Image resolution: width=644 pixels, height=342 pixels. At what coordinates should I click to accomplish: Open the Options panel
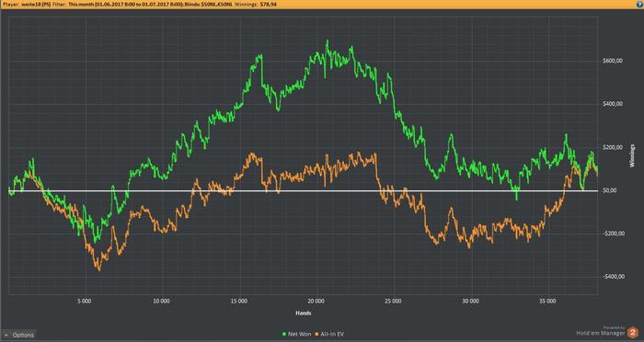coord(19,335)
